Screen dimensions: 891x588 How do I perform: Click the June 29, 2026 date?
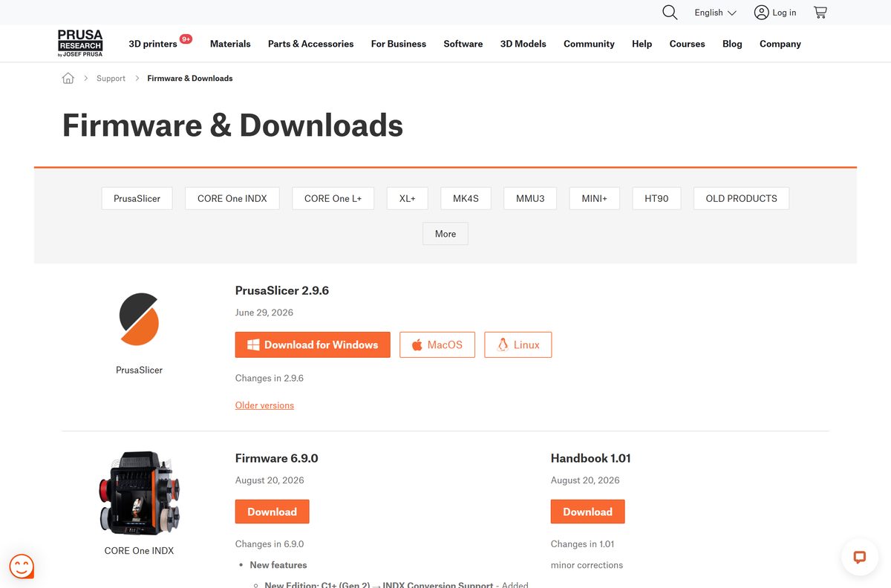(264, 313)
